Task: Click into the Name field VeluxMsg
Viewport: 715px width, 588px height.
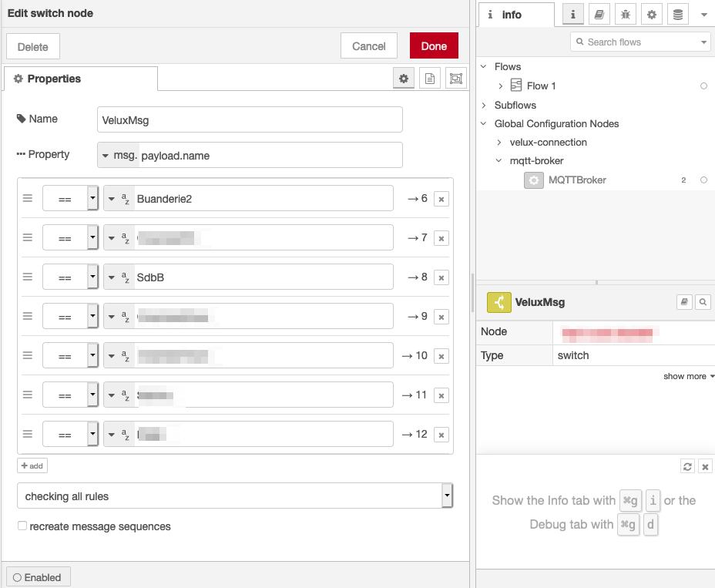Action: coord(250,119)
